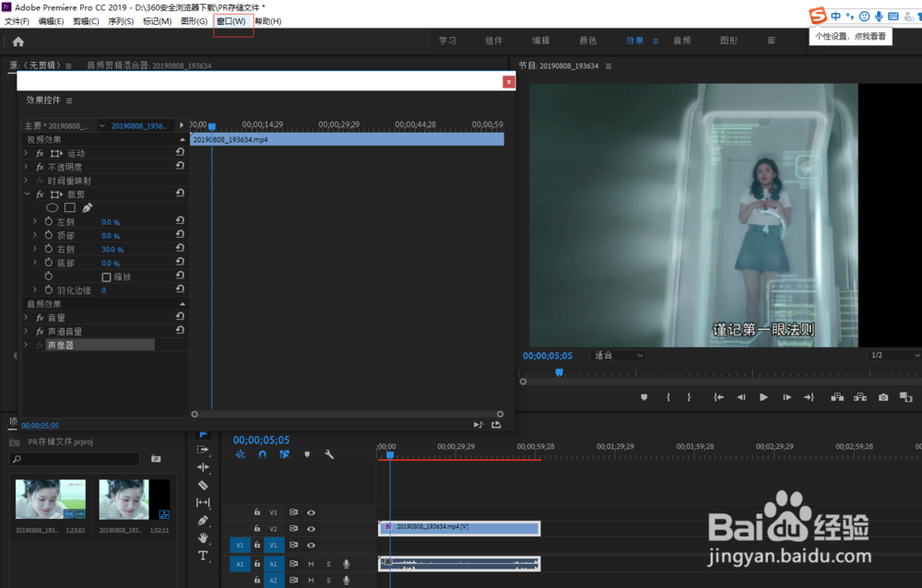Viewport: 922px width, 588px height.
Task: Toggle the lock on track V2
Action: (257, 529)
